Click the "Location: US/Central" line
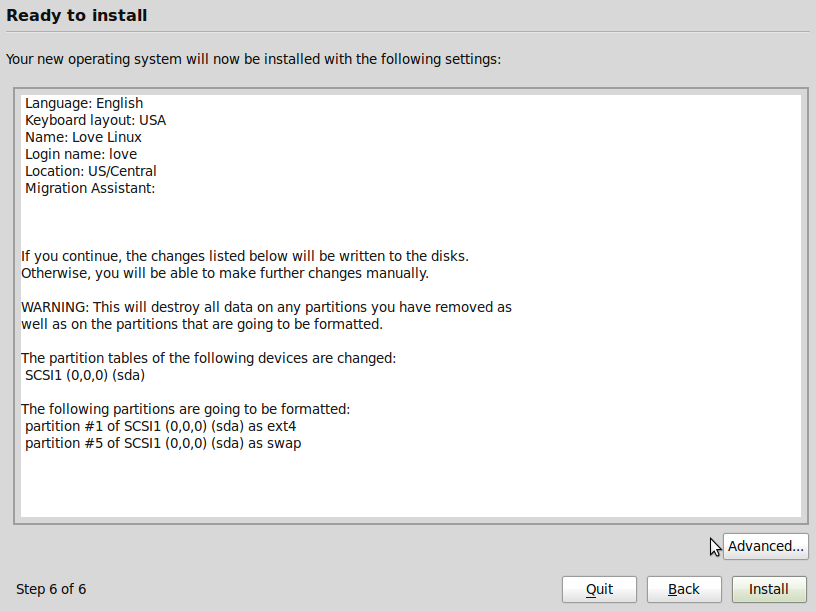The image size is (816, 612). coord(91,171)
